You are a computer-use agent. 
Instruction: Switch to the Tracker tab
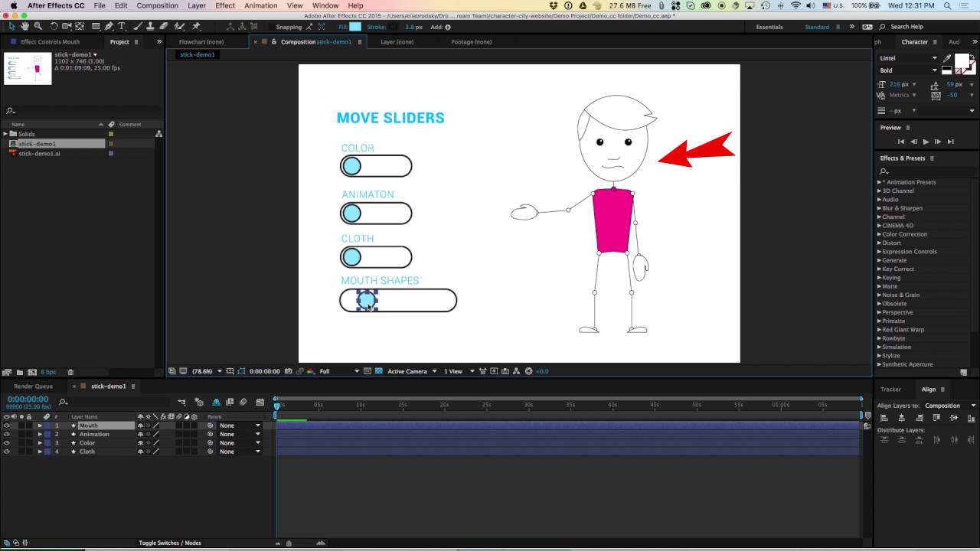coord(890,390)
